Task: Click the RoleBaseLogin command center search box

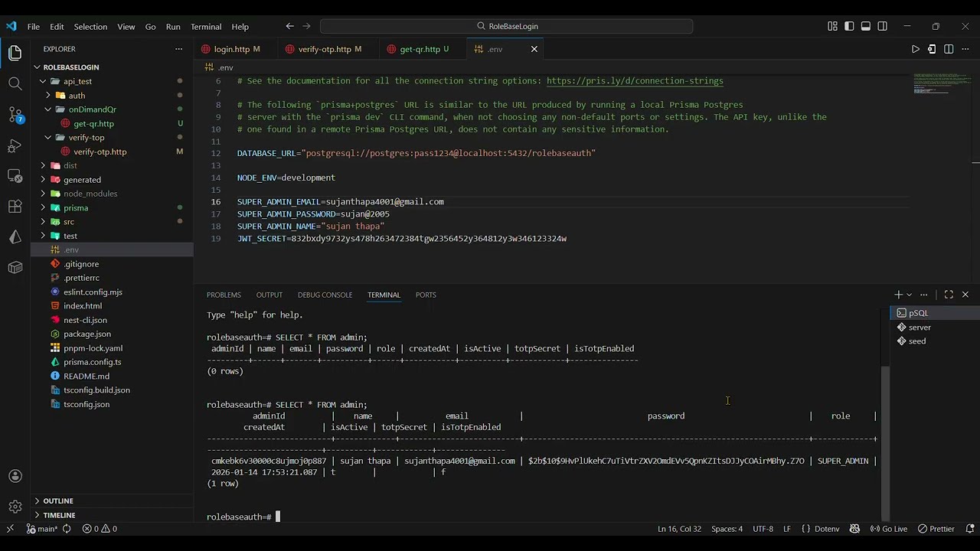Action: point(506,26)
